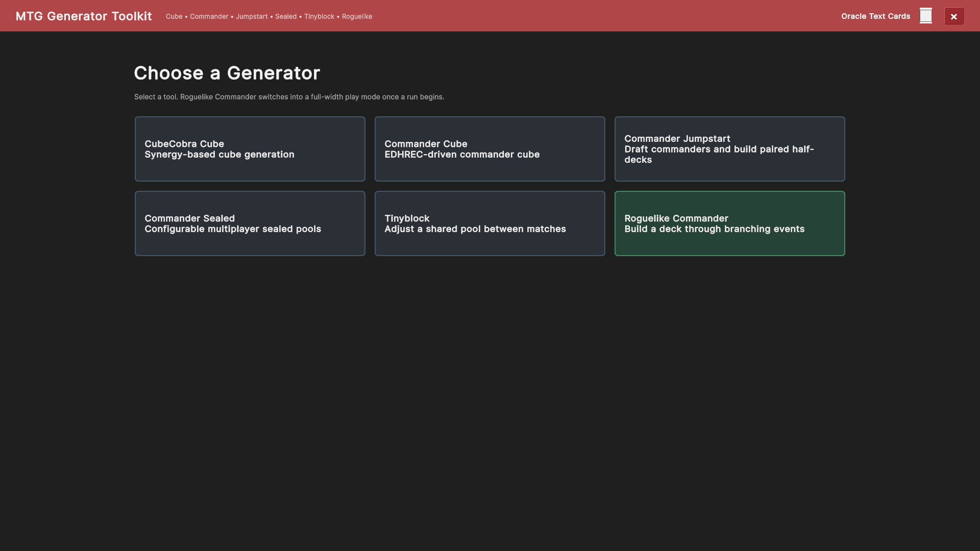This screenshot has height=551, width=980.
Task: Click the Oracle Text Cards label
Action: 876,16
